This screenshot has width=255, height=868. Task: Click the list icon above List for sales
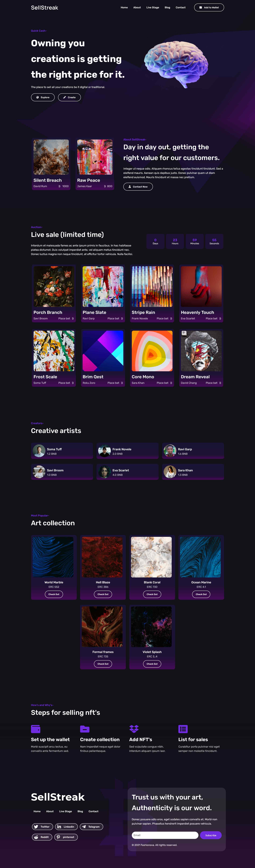click(x=183, y=729)
